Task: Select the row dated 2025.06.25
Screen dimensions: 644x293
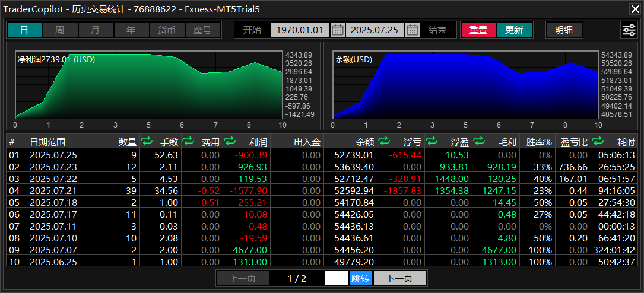Action: [x=322, y=262]
